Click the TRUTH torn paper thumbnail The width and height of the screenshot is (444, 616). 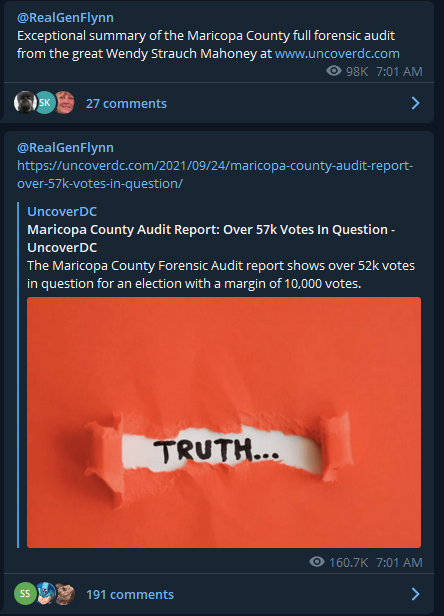(224, 422)
